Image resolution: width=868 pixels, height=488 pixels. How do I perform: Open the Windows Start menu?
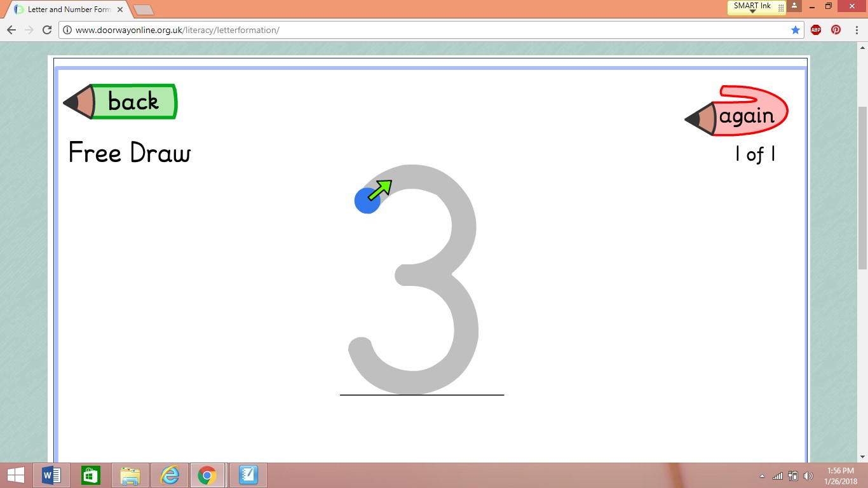15,475
